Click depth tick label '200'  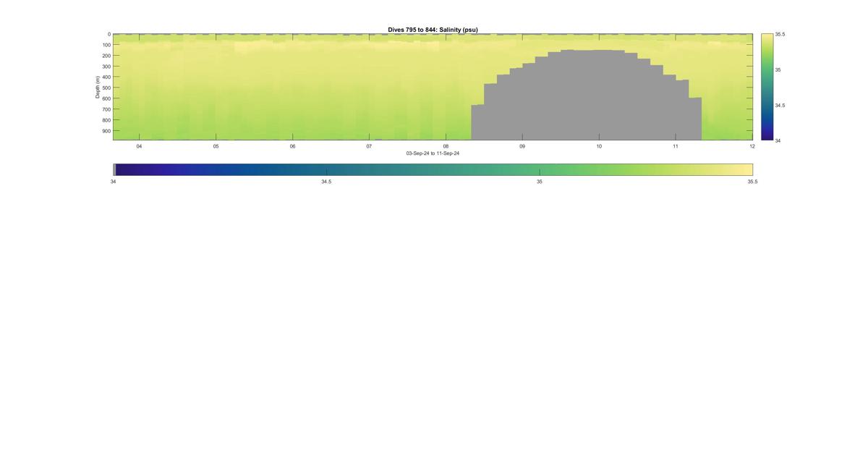[106, 56]
